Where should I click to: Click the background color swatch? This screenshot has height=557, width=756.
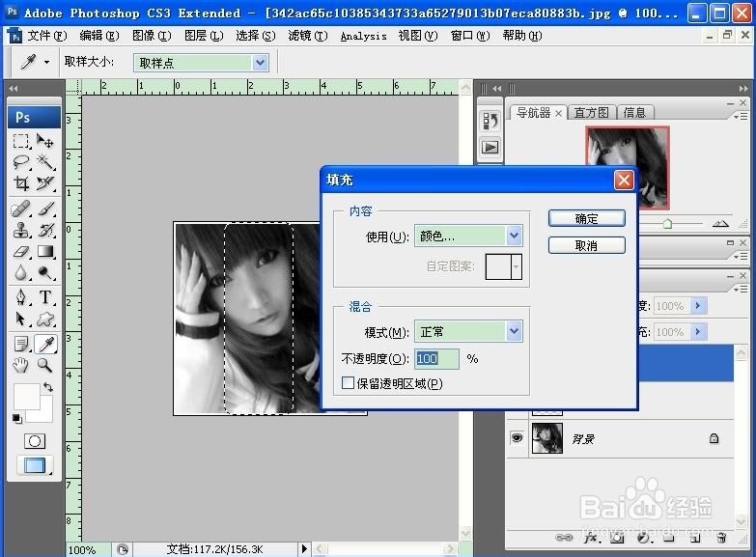tap(44, 414)
